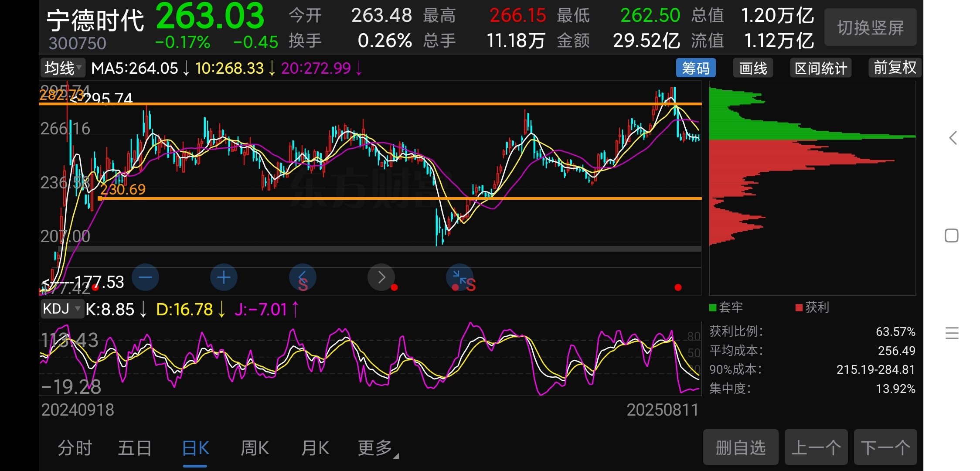
Task: Tap the 最高 266.15 value
Action: [517, 16]
